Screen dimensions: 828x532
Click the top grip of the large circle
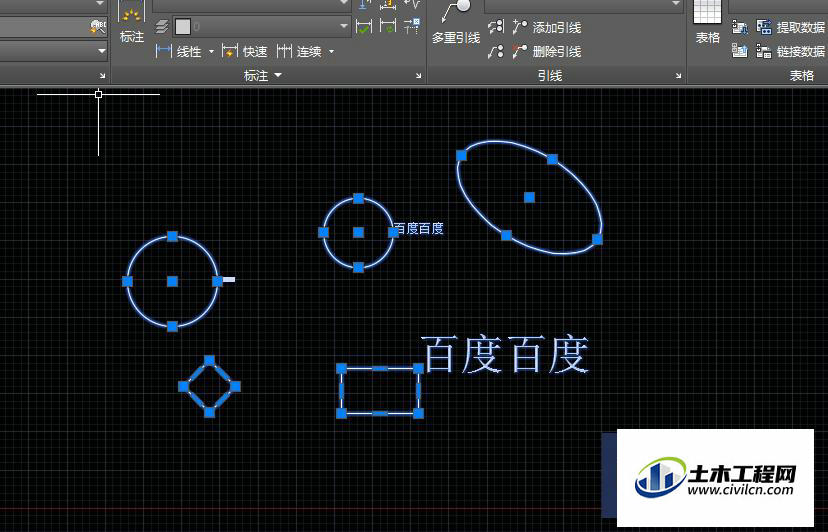click(x=173, y=236)
